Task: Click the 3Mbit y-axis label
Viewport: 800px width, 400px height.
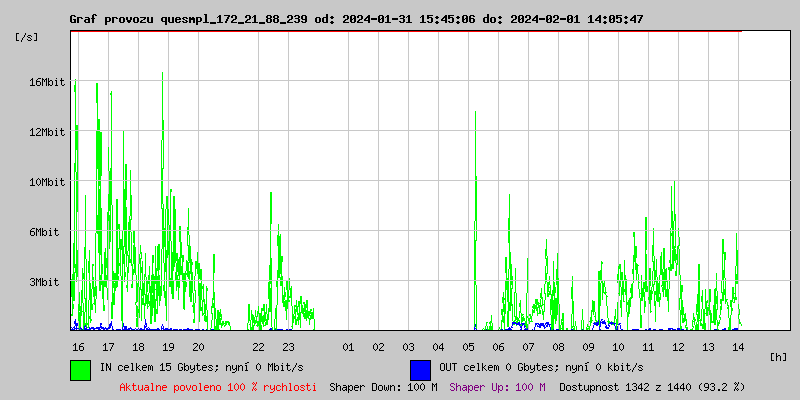Action: tap(44, 282)
